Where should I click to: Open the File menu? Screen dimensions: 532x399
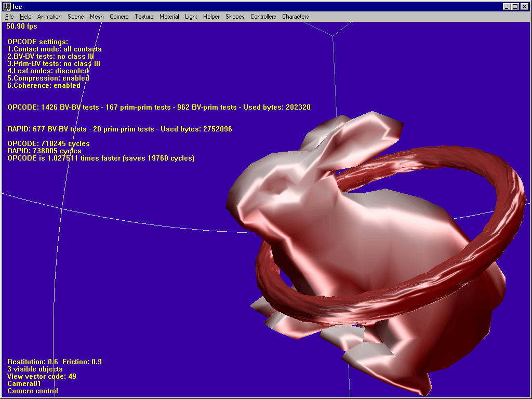coord(9,17)
